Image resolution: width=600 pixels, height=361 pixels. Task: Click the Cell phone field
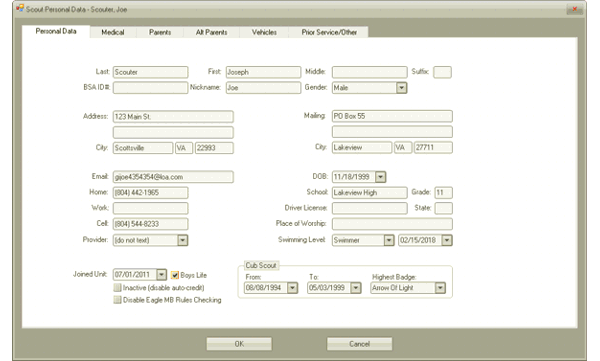[x=150, y=224]
